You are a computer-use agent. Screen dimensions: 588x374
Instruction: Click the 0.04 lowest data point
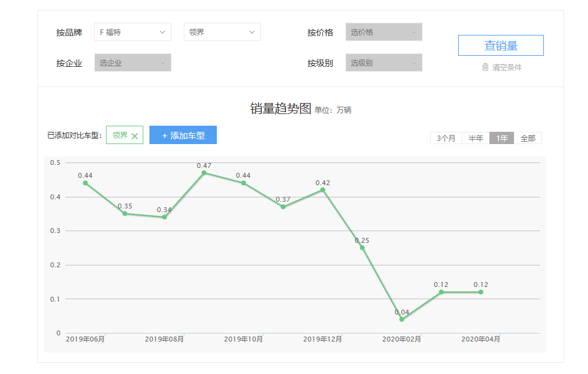[x=402, y=319]
